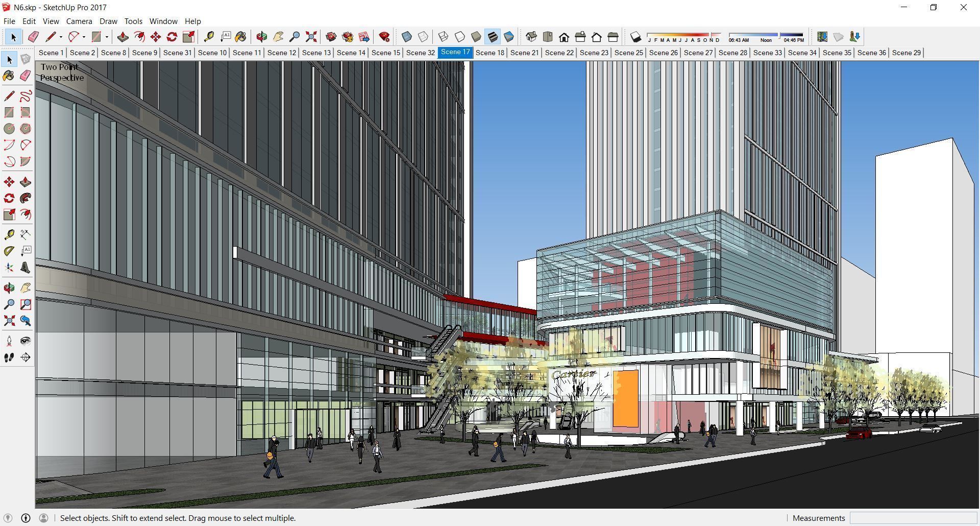Switch to Top view
980x526 pixels.
tap(548, 37)
